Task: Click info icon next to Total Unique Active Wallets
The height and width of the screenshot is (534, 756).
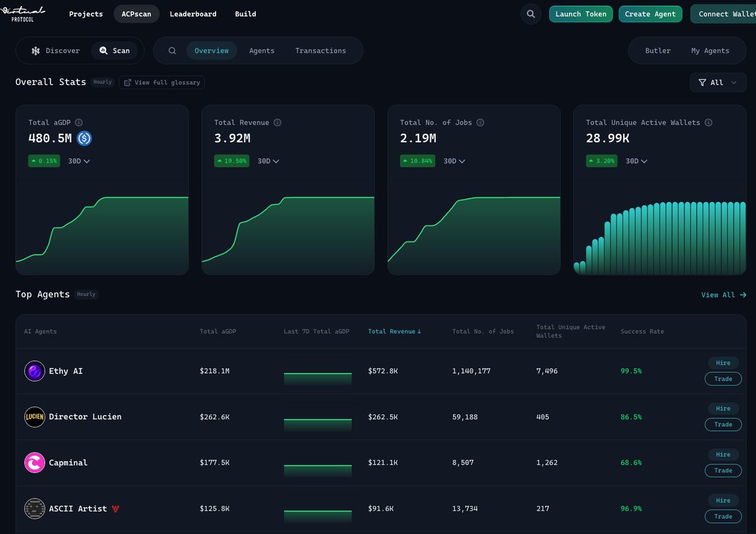Action: pyautogui.click(x=708, y=122)
